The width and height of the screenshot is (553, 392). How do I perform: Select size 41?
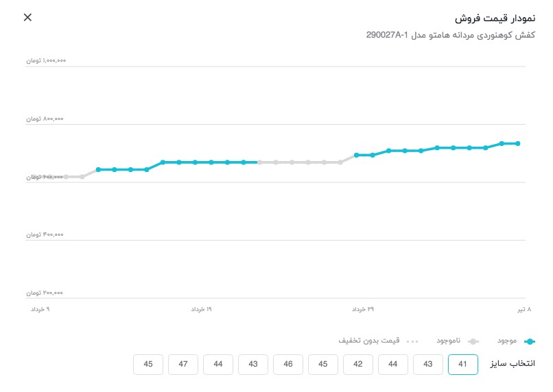pyautogui.click(x=463, y=365)
